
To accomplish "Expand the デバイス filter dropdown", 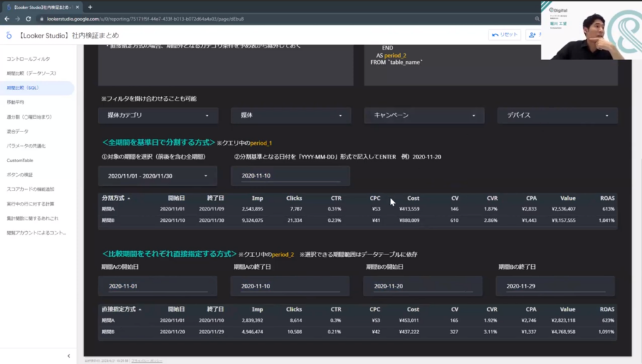I will tap(557, 115).
